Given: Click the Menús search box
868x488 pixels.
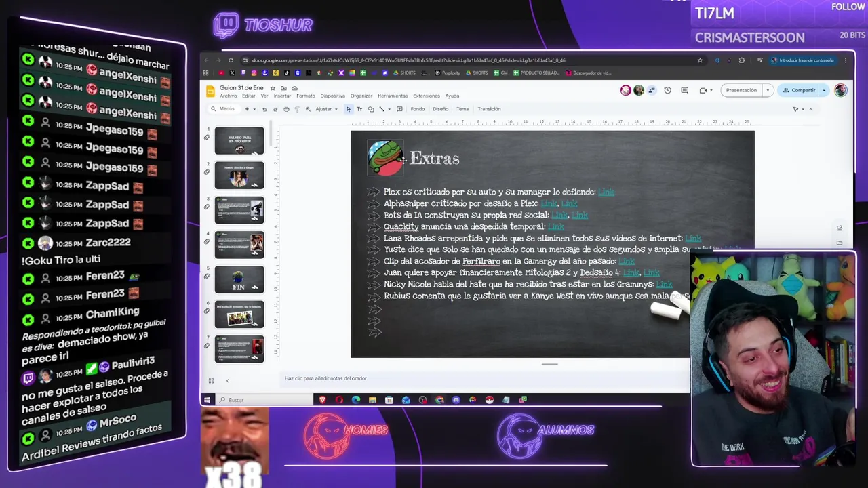Looking at the screenshot, I should pos(223,109).
